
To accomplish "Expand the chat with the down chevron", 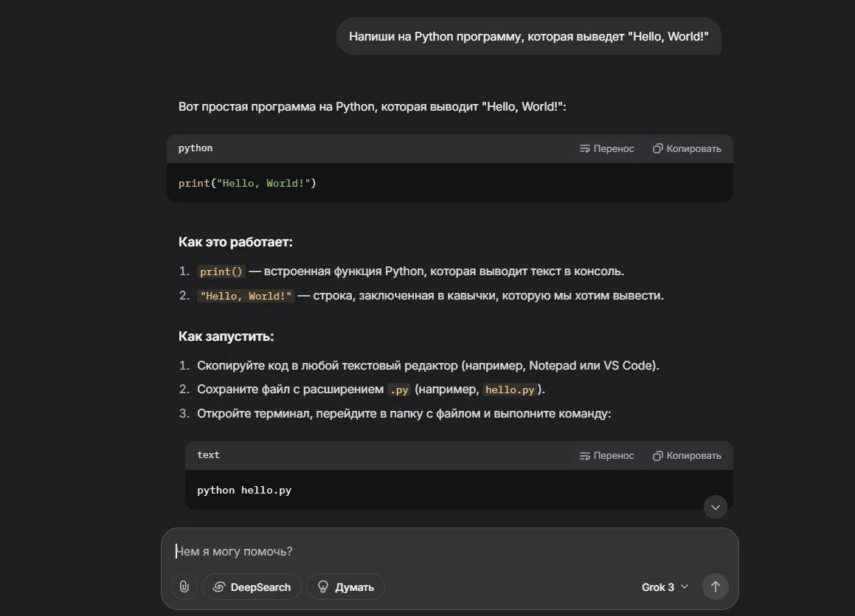I will click(x=714, y=507).
